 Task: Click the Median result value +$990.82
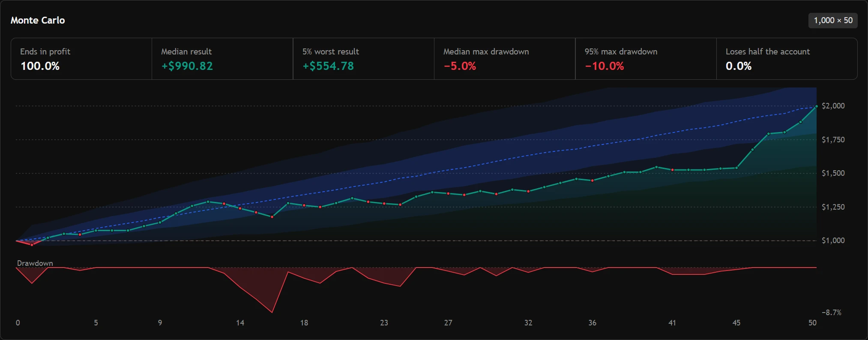tap(187, 66)
